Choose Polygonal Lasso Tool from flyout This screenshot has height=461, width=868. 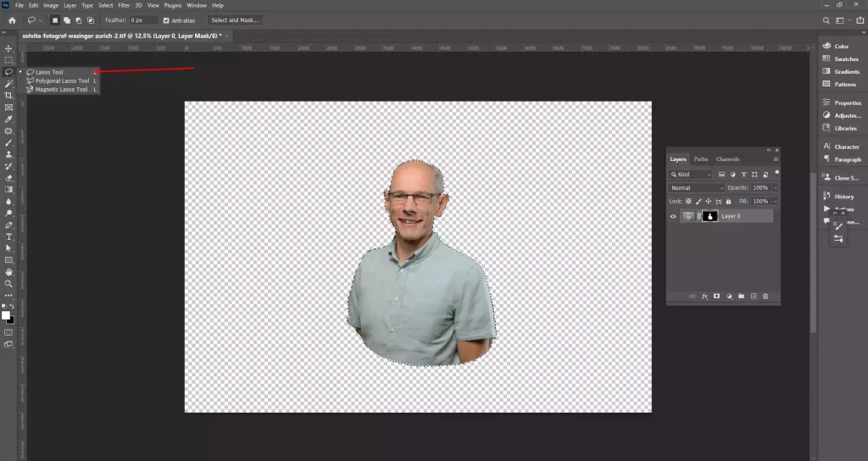coord(61,81)
